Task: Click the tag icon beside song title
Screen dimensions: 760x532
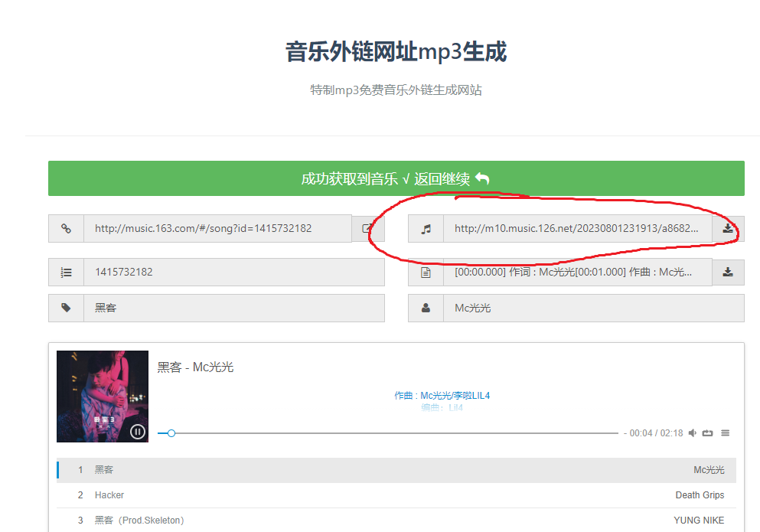Action: [66, 308]
